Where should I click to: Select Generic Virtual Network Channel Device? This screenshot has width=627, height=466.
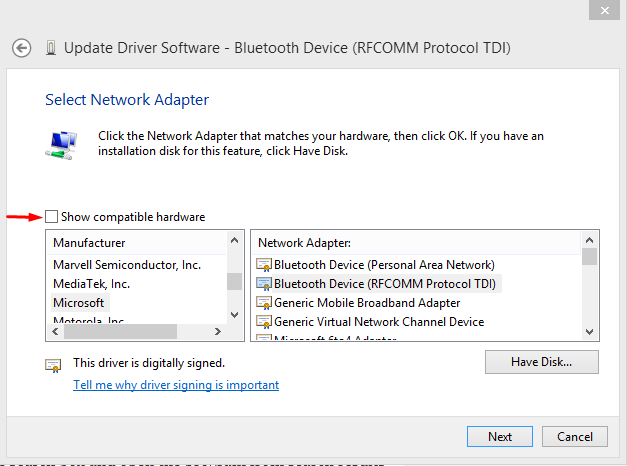379,322
